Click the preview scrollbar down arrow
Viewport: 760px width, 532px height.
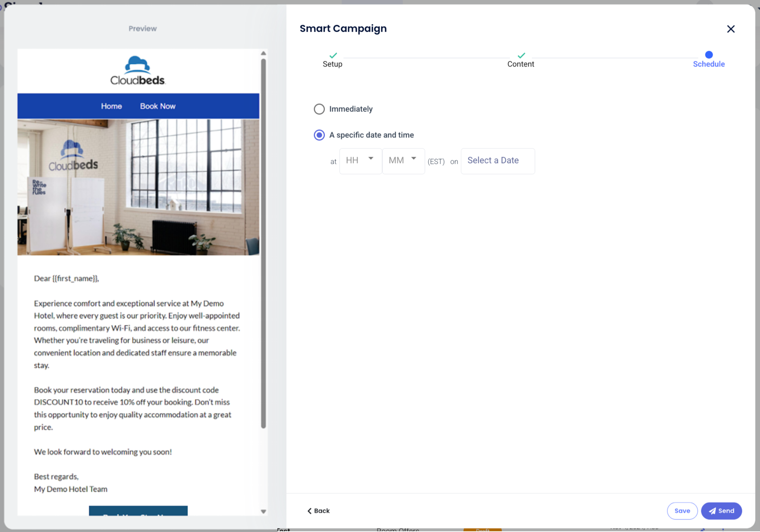[263, 511]
